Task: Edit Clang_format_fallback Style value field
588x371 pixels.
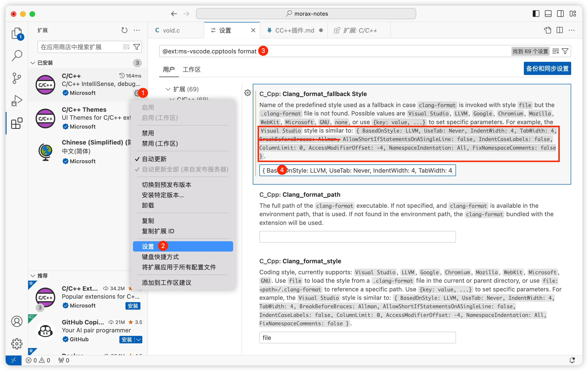Action: click(357, 170)
